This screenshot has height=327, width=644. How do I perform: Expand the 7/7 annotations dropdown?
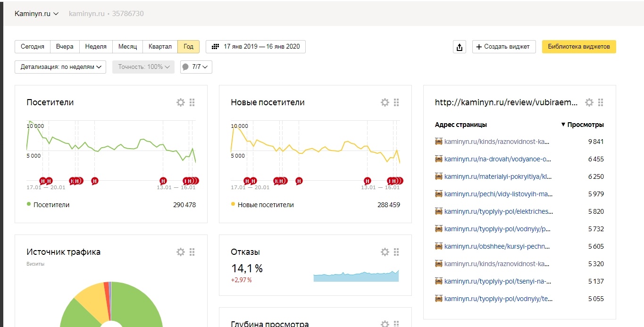[196, 67]
